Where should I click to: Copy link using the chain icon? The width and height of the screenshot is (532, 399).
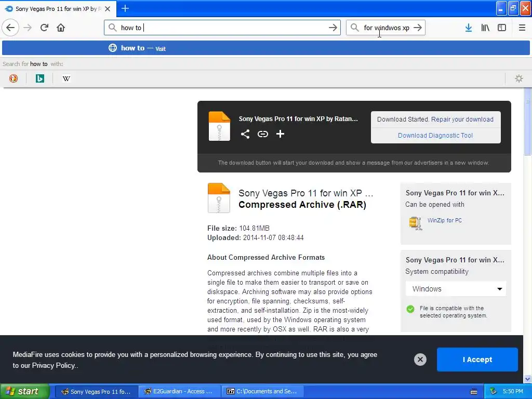point(262,134)
